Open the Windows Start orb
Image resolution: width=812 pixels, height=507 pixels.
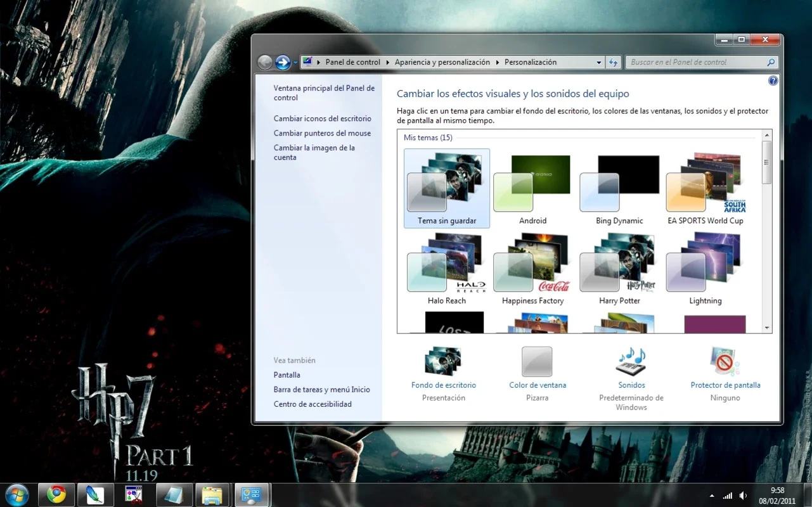(17, 494)
